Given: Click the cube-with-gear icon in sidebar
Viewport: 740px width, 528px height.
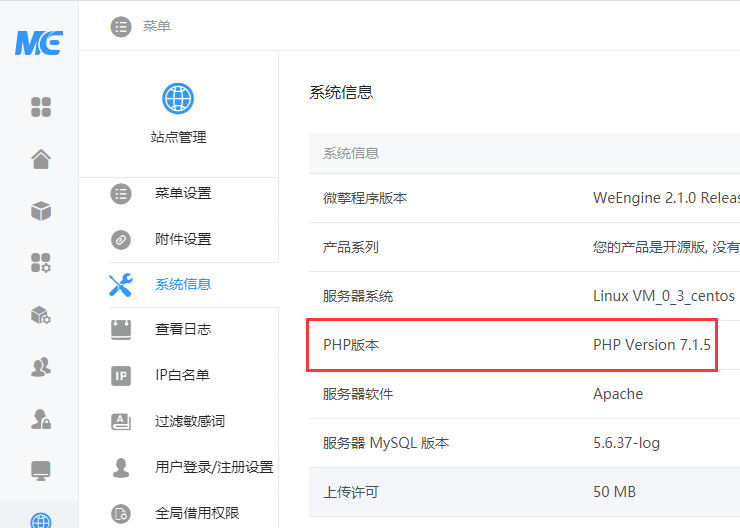Looking at the screenshot, I should pos(41,315).
